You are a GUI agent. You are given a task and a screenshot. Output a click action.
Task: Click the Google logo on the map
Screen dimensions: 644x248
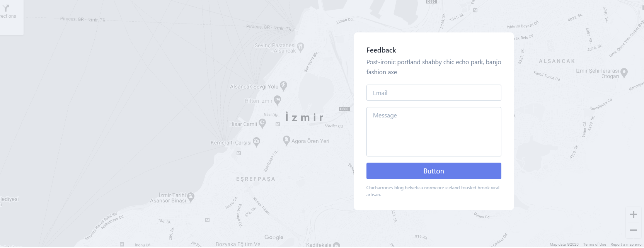274,237
